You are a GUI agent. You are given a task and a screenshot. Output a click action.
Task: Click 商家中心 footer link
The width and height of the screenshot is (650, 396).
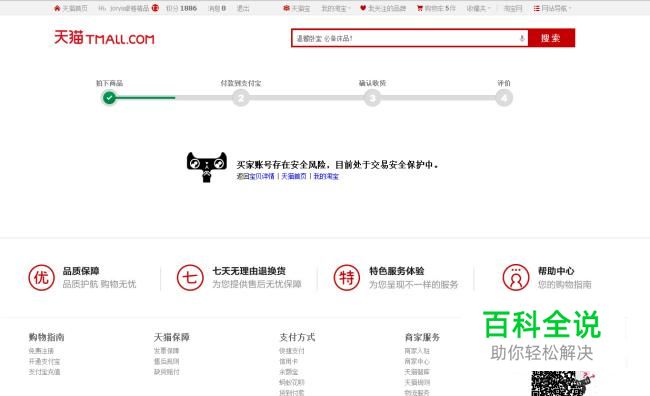[x=417, y=362]
